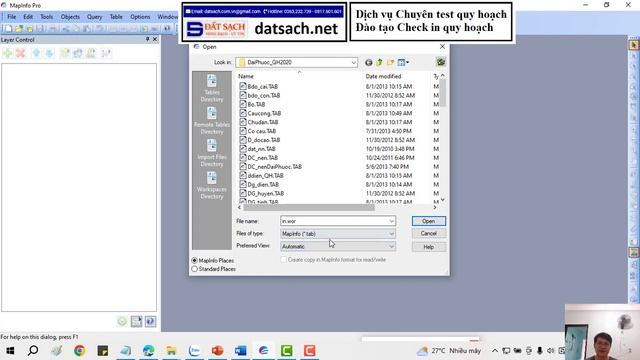
Task: Go back to last folder visited in Open dialog
Action: click(369, 62)
